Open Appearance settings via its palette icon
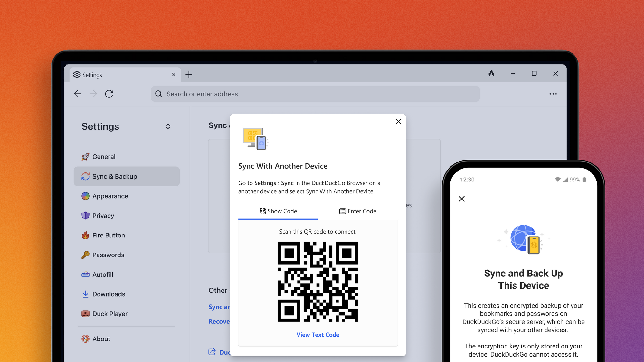The width and height of the screenshot is (644, 362). pos(85,196)
